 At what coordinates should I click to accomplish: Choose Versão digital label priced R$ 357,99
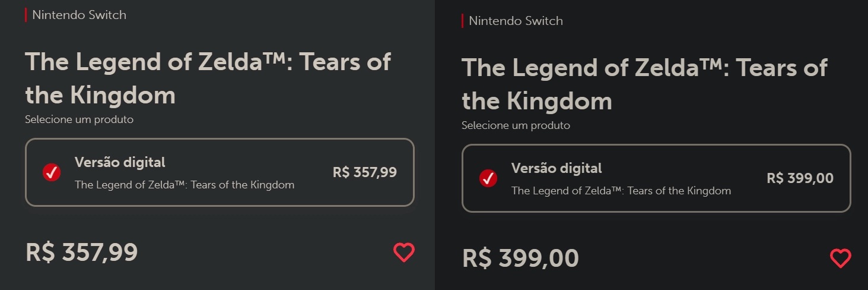pyautogui.click(x=120, y=162)
